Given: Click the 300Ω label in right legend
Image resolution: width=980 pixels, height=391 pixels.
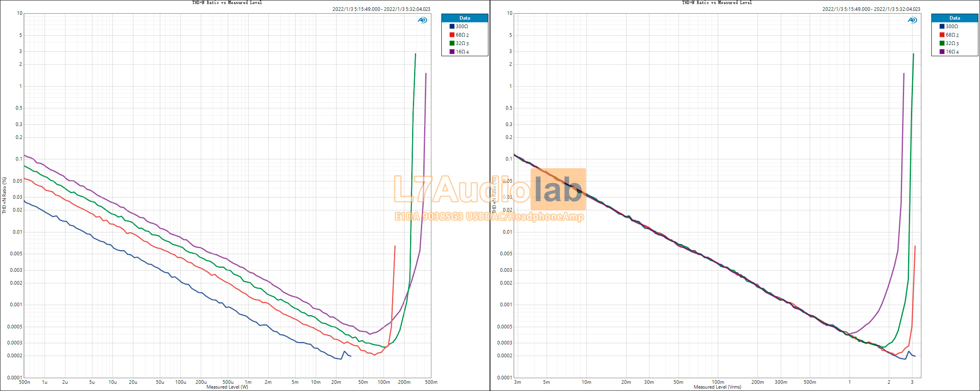Looking at the screenshot, I should tap(952, 26).
